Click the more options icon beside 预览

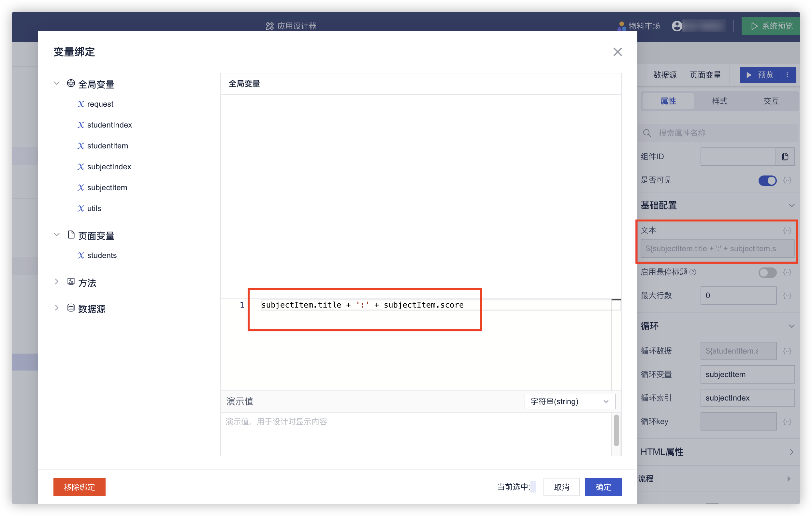coord(787,75)
